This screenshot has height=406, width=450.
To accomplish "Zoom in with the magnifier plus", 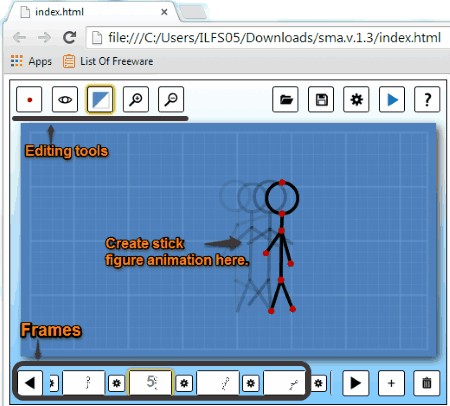I will pyautogui.click(x=136, y=99).
